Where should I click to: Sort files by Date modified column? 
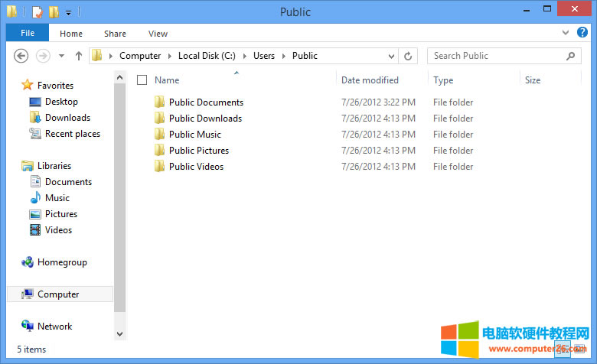(370, 80)
